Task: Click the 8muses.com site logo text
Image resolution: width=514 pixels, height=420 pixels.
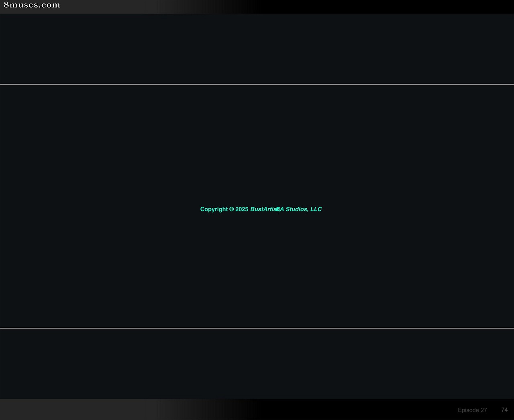Action: coord(32,5)
